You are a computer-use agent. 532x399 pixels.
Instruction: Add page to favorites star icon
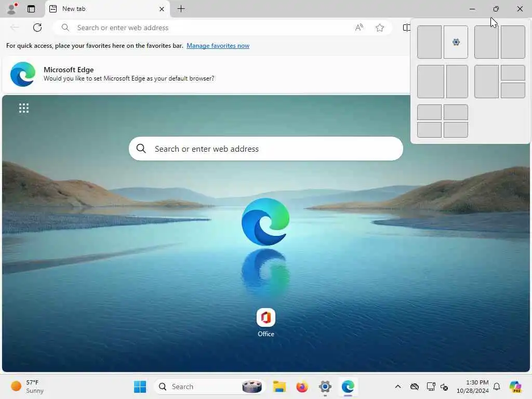click(x=380, y=28)
